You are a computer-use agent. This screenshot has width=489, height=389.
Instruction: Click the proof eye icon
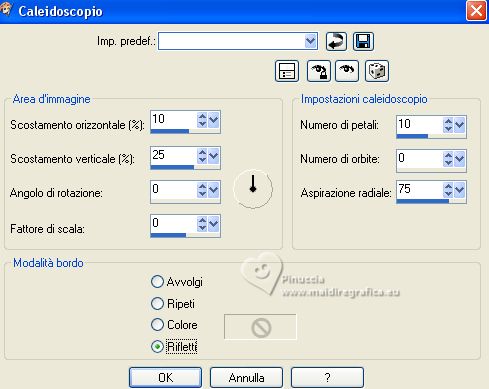(x=347, y=71)
